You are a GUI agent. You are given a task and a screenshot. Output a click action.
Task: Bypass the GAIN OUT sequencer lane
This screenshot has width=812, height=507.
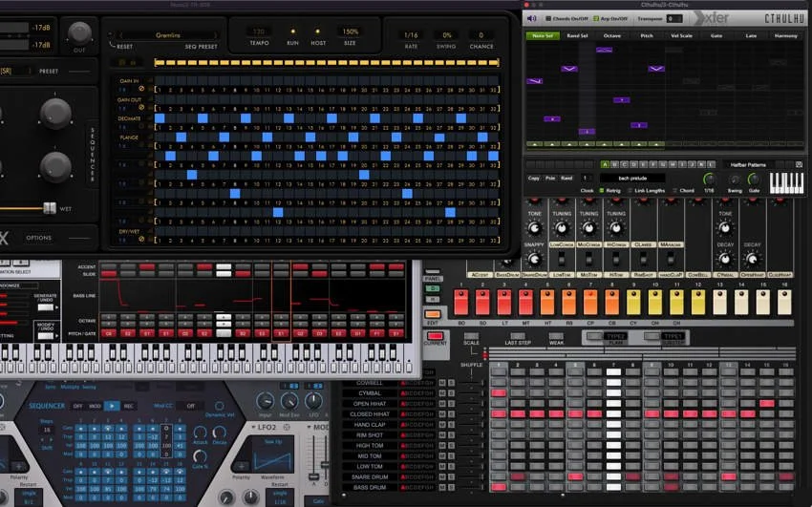(141, 108)
